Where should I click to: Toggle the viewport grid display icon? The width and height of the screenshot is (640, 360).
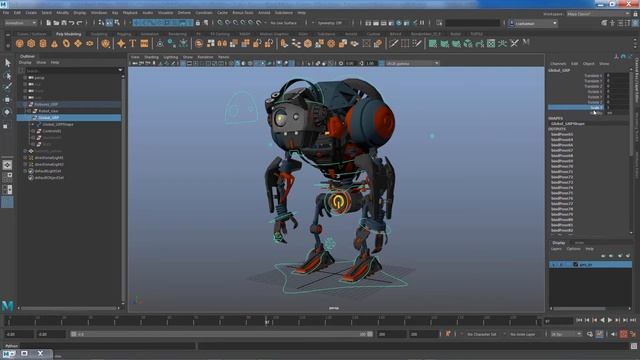coord(183,64)
